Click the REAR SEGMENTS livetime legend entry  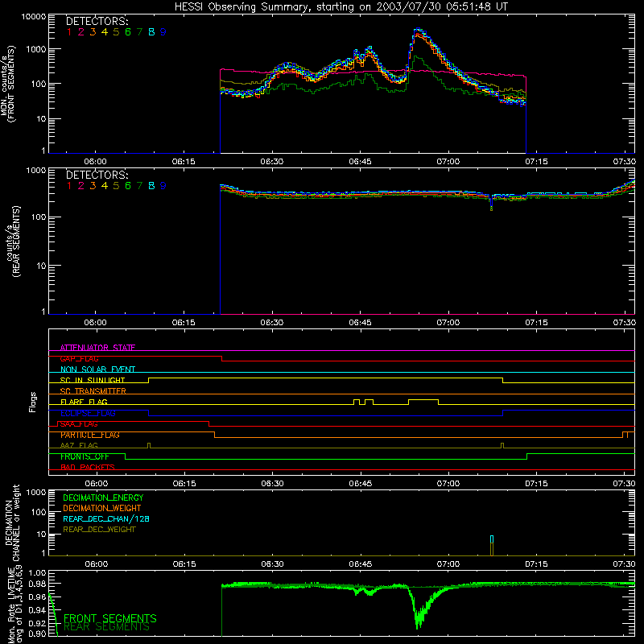tap(107, 627)
